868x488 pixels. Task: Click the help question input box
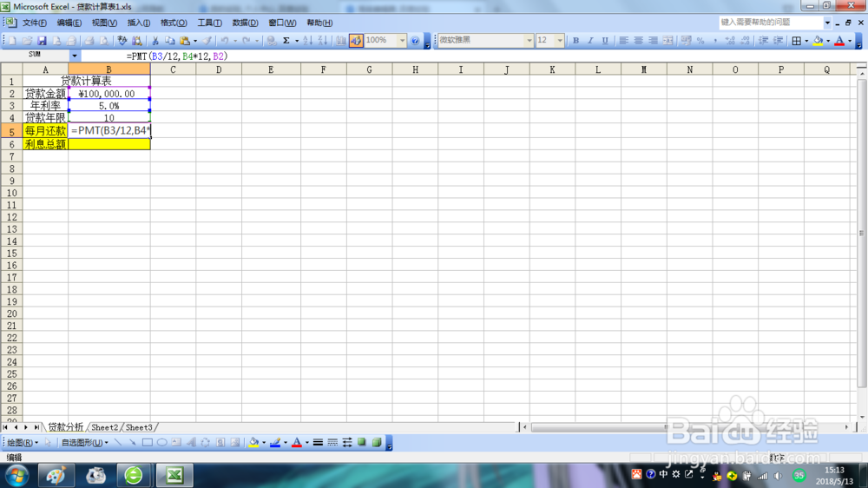point(771,23)
